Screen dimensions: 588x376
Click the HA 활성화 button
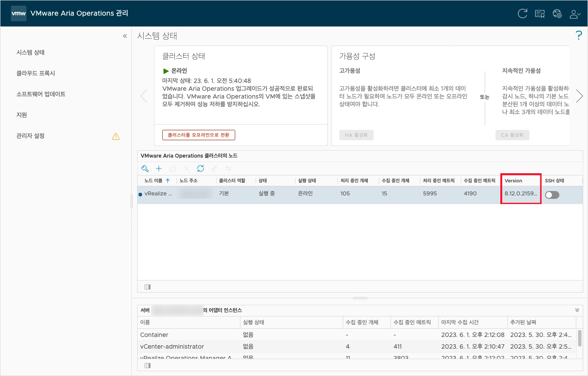point(356,135)
